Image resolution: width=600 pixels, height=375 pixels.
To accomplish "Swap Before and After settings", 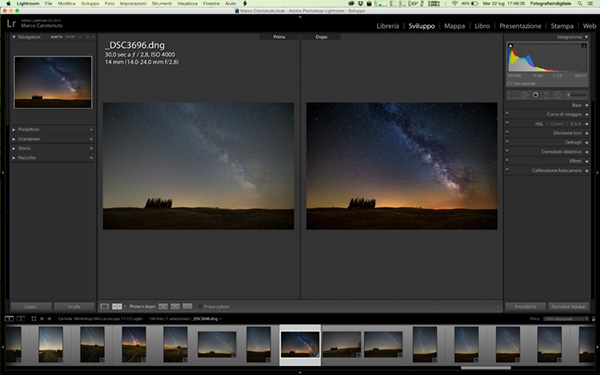I will click(x=187, y=307).
